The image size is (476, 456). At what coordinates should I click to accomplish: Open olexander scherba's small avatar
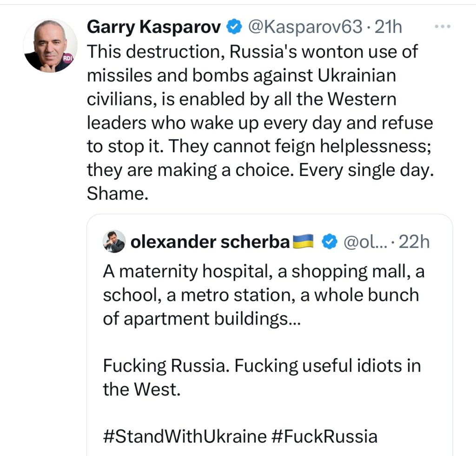pos(114,241)
